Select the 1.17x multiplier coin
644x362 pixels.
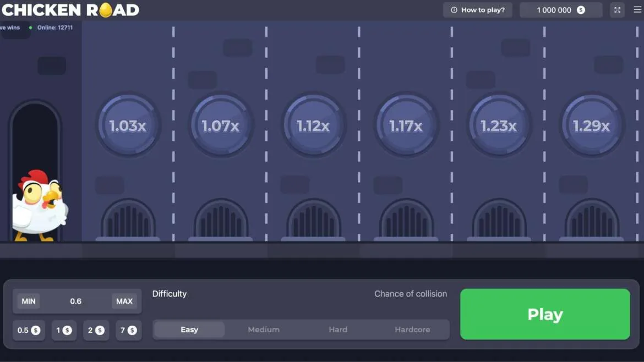406,125
